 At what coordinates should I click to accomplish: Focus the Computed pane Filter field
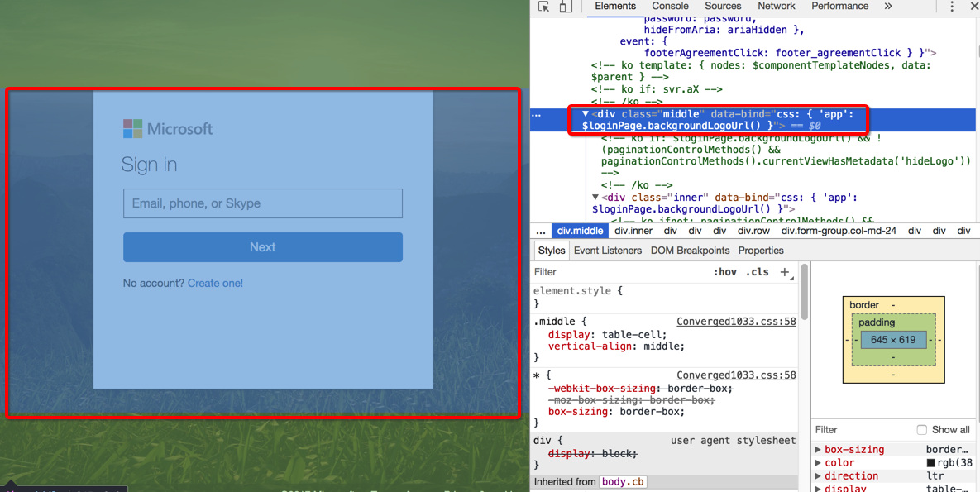pyautogui.click(x=863, y=430)
